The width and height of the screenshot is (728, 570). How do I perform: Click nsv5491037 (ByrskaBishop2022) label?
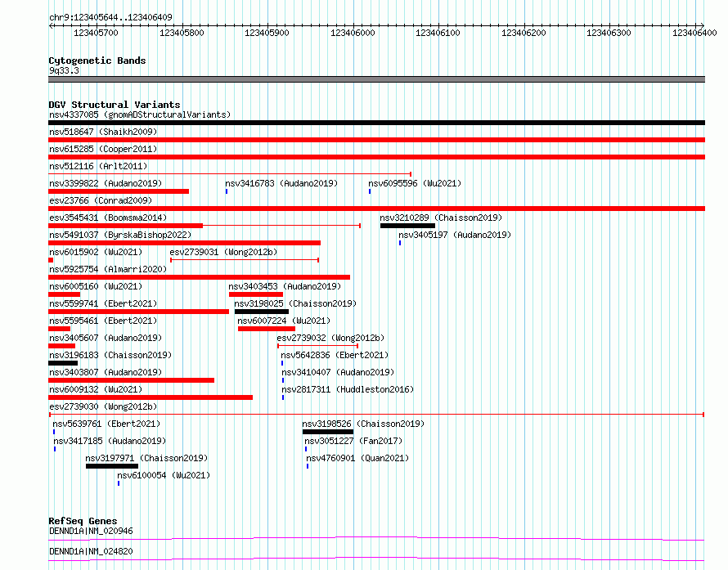[x=120, y=235]
